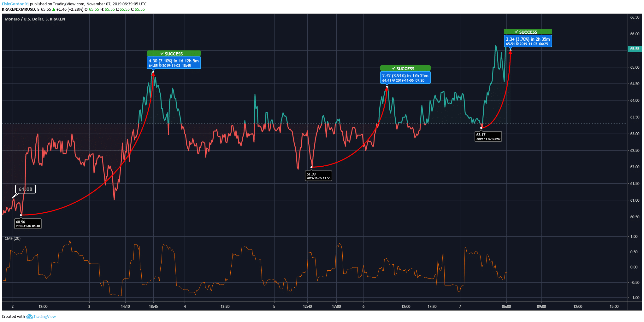Click the checkmark icon in the leftmost SUCCESS badge
This screenshot has width=644, height=322.
pos(162,54)
